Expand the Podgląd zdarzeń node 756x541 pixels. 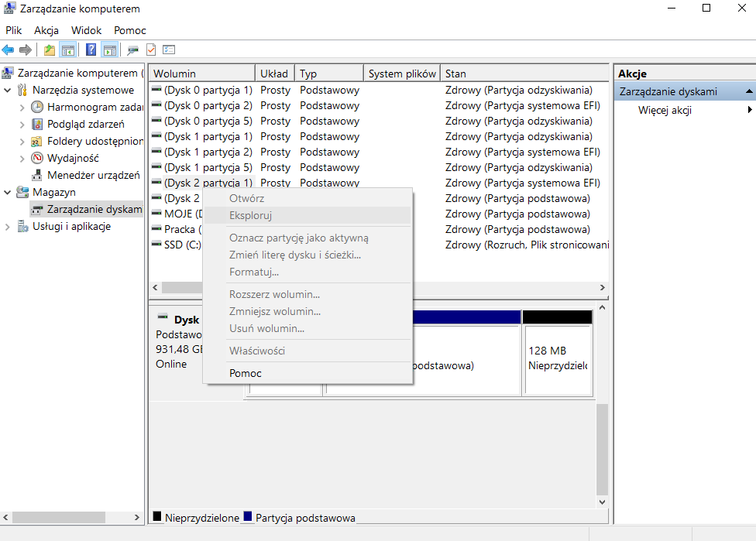coord(22,125)
